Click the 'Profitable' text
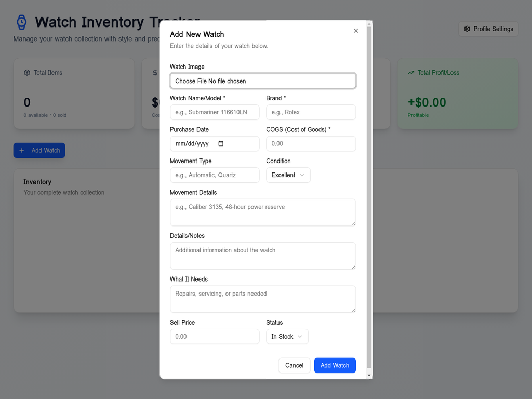The width and height of the screenshot is (532, 399). coord(418,115)
